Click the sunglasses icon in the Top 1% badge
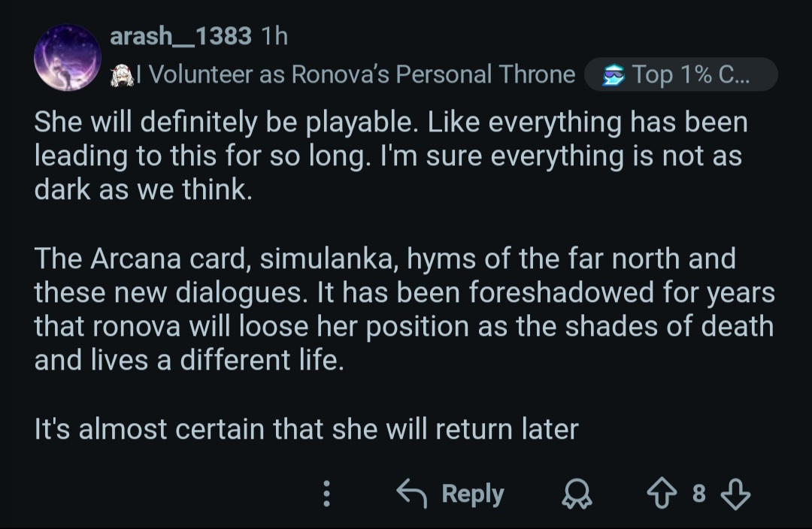 [x=614, y=74]
